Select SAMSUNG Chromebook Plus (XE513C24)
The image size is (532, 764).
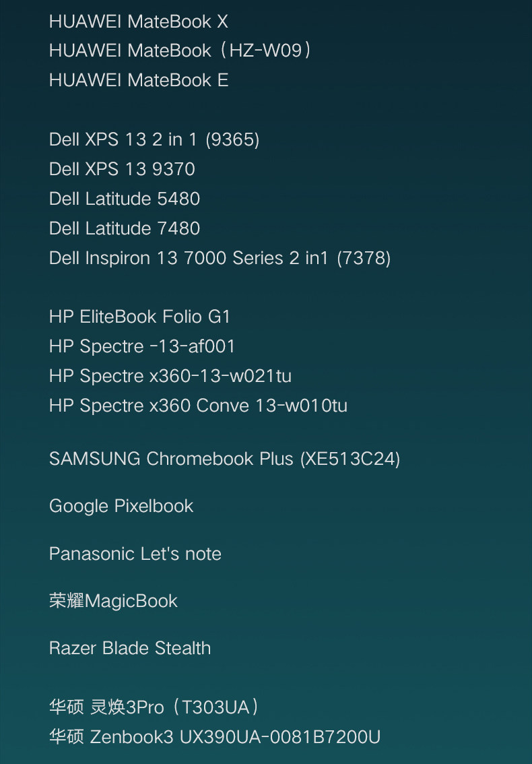pyautogui.click(x=225, y=459)
